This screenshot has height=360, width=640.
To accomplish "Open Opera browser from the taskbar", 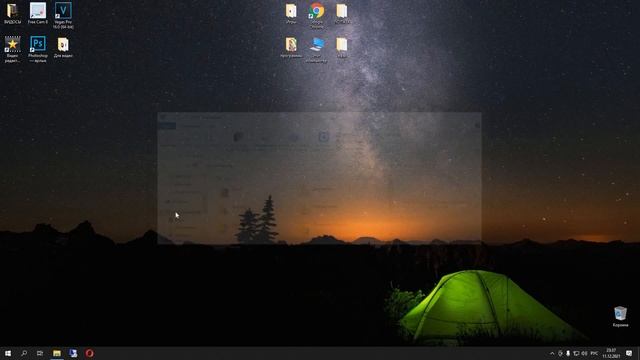I will click(x=89, y=353).
